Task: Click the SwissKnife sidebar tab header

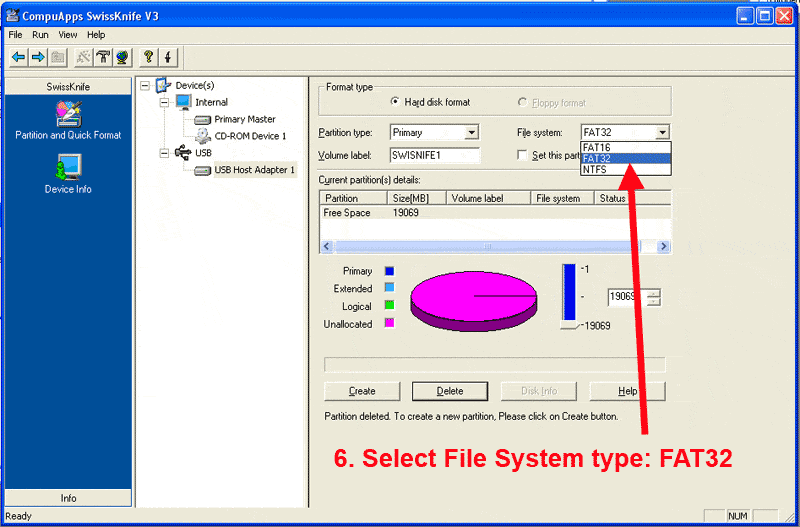Action: click(68, 87)
